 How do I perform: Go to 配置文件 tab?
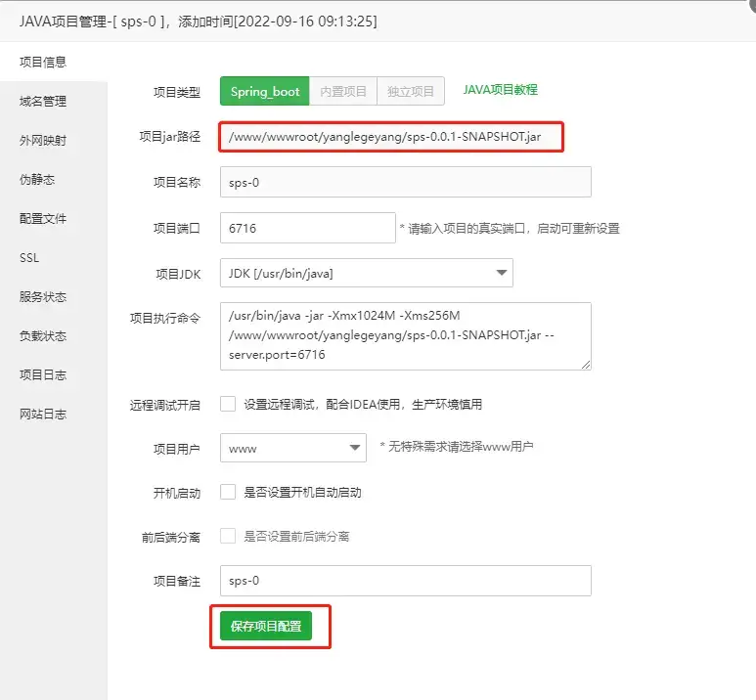tap(43, 218)
